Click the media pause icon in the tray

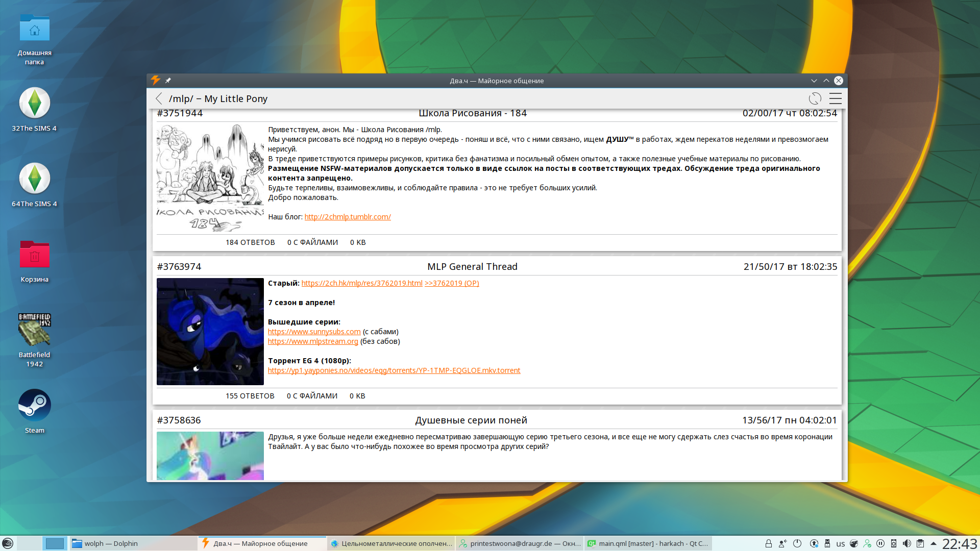[x=880, y=543]
